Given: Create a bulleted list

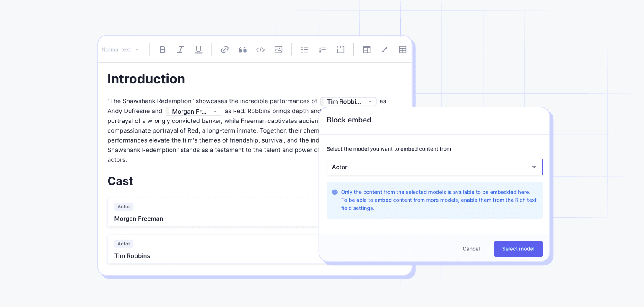Looking at the screenshot, I should pos(305,49).
